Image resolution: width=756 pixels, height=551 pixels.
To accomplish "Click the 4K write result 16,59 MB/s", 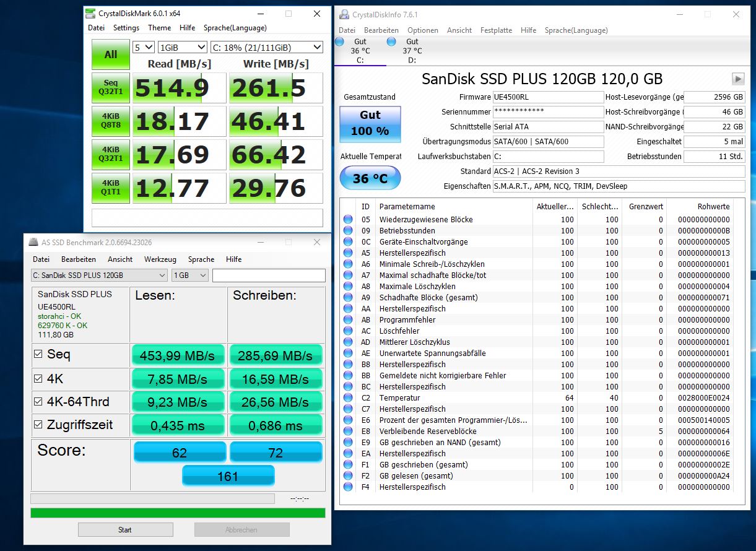I will pyautogui.click(x=276, y=379).
